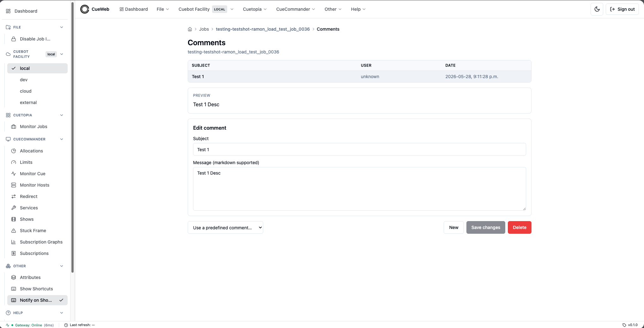Toggle Notify on Sho... in the sidebar
The image size is (644, 328).
[37, 300]
